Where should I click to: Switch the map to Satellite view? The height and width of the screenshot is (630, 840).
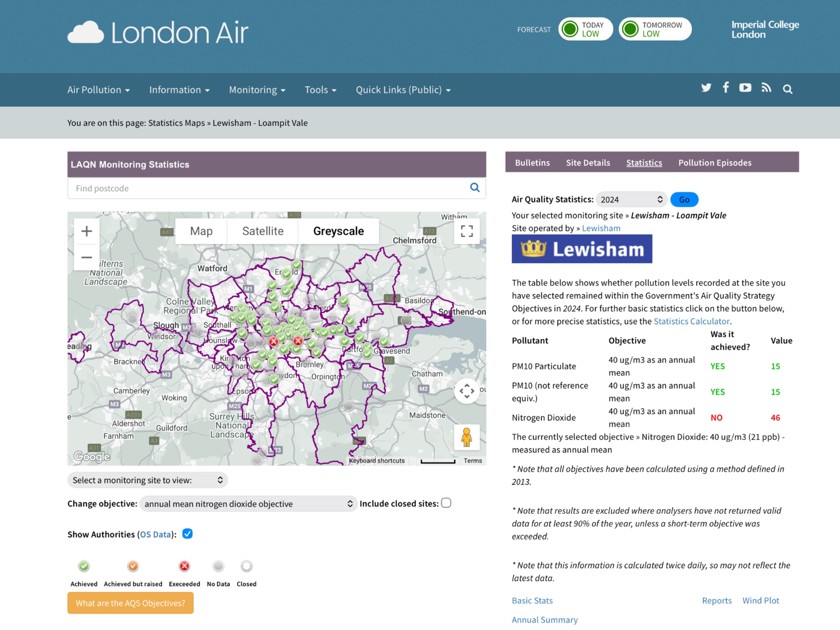click(262, 231)
